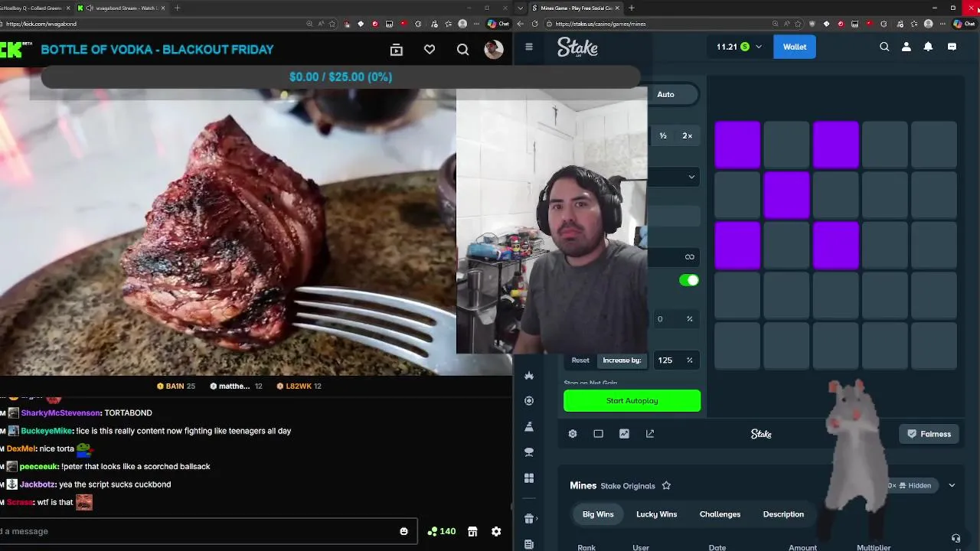Open the Stake sidebar cone icon
The height and width of the screenshot is (551, 980).
(x=529, y=426)
